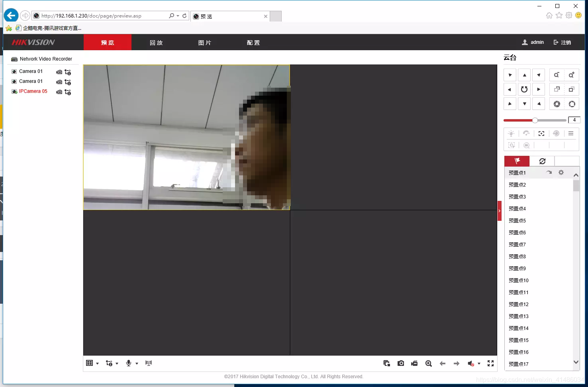The image size is (588, 387).
Task: Open the PTZ menu icon
Action: tap(571, 134)
